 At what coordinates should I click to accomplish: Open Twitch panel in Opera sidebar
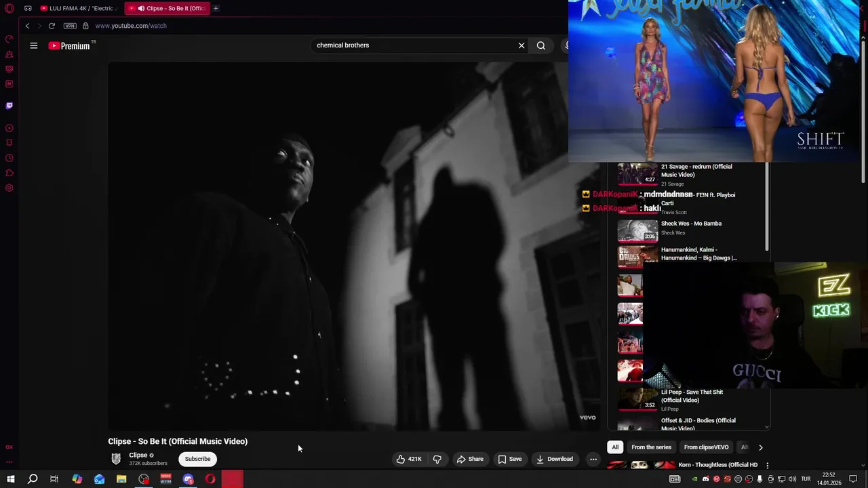tap(9, 106)
